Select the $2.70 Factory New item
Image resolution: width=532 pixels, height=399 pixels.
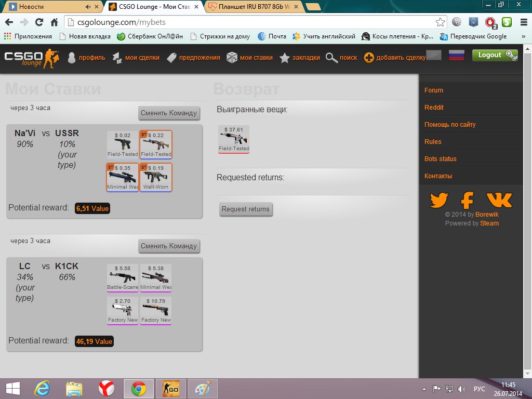click(x=123, y=311)
